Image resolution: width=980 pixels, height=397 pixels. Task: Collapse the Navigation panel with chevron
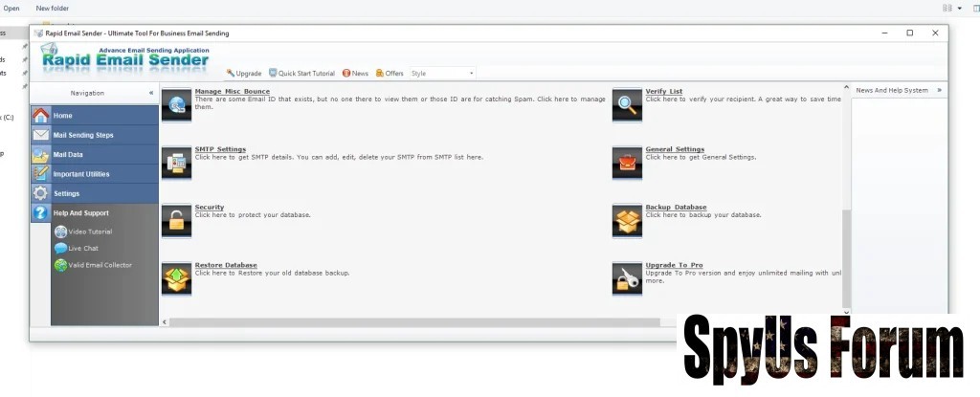tap(150, 93)
